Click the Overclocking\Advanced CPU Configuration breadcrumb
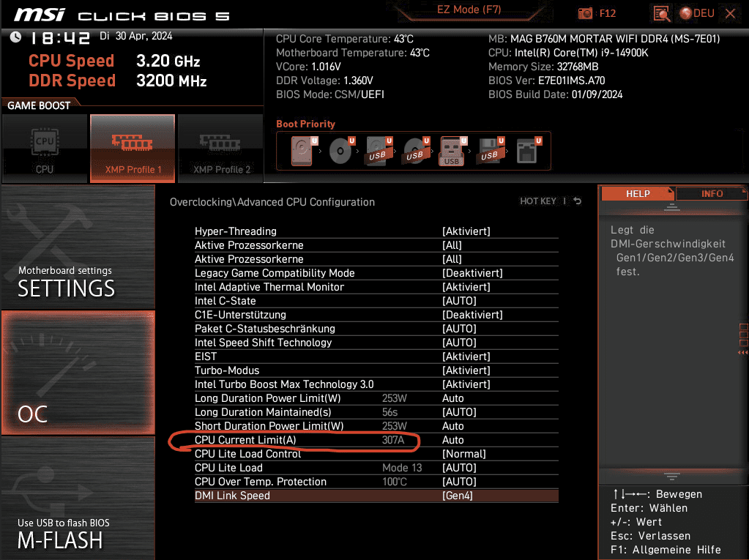 272,202
